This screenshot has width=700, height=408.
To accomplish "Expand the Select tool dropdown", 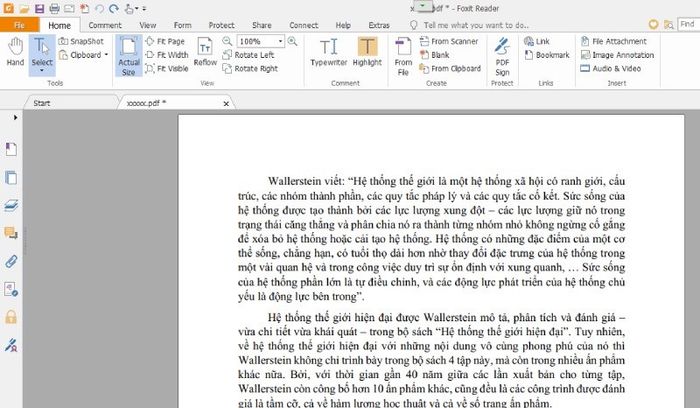I will click(42, 61).
